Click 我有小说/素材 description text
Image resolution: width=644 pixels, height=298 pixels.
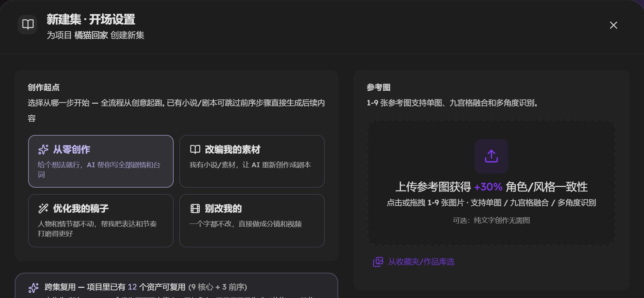coord(250,165)
